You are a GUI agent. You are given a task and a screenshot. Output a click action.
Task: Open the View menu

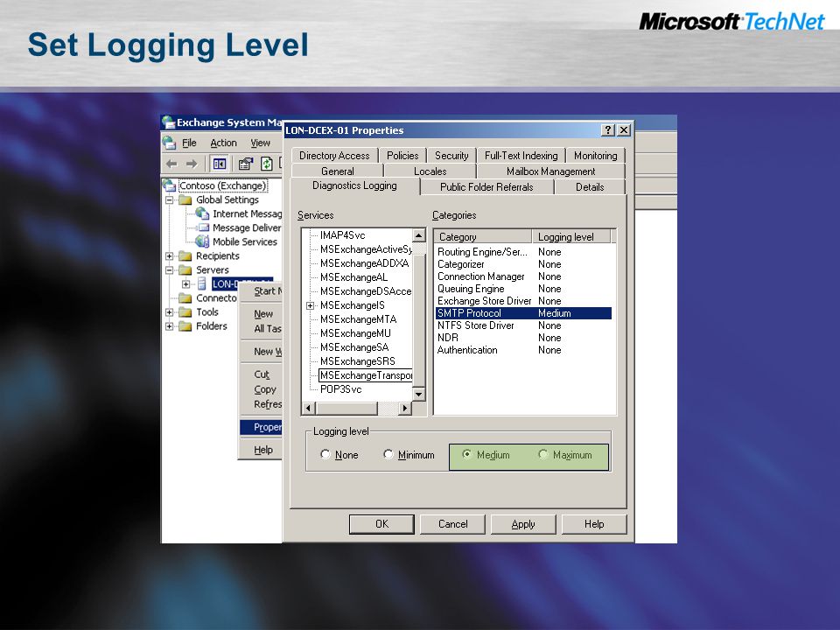pos(261,143)
